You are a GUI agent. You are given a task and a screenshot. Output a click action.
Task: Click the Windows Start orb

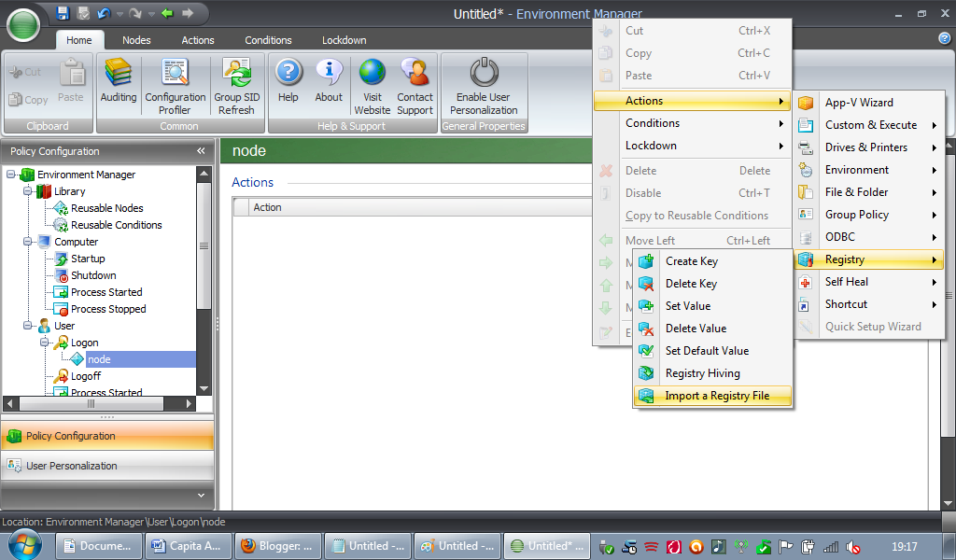click(24, 544)
